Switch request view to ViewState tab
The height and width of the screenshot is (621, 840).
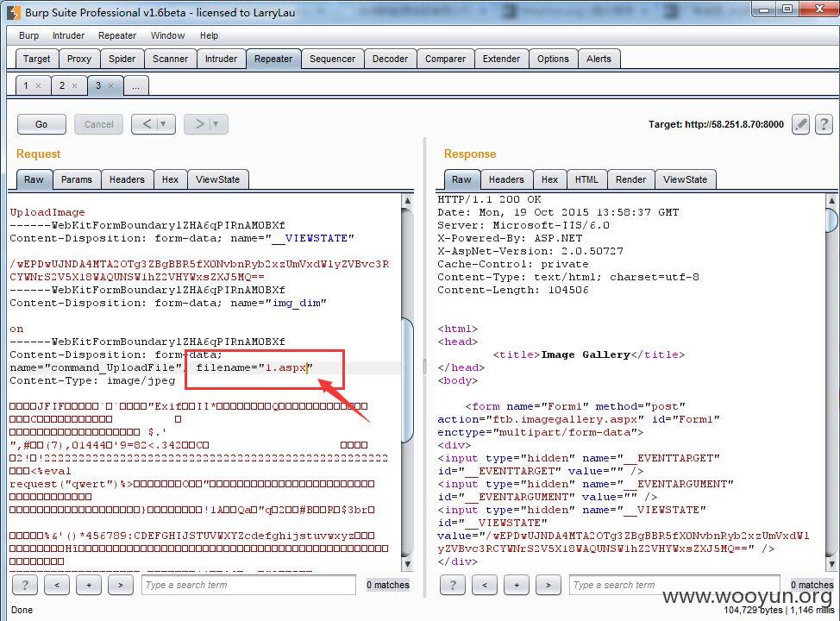(x=217, y=179)
